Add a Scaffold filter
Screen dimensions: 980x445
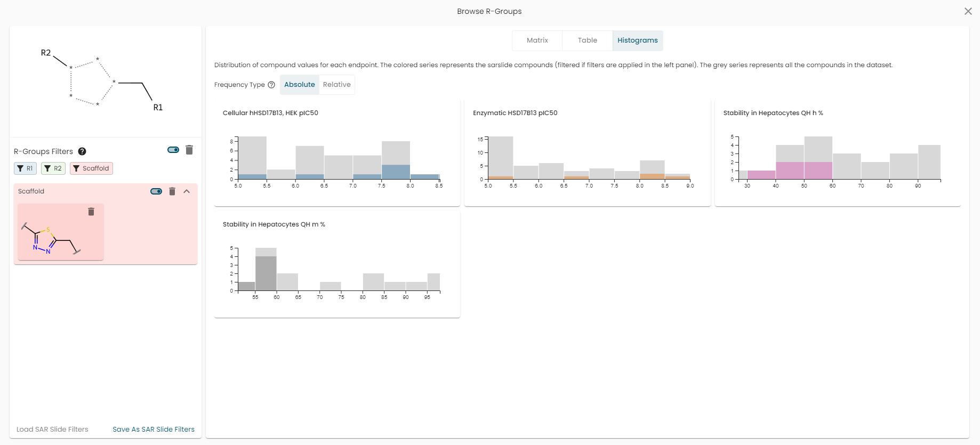pyautogui.click(x=91, y=168)
